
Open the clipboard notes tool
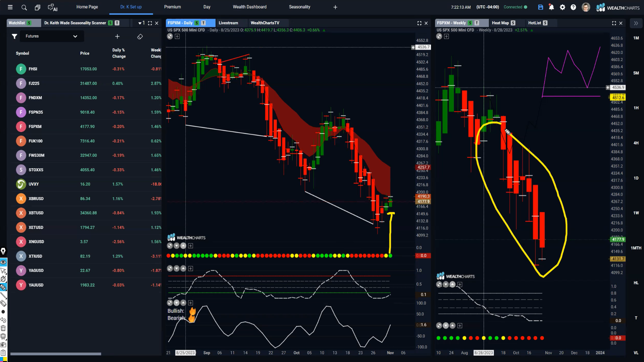point(3,353)
